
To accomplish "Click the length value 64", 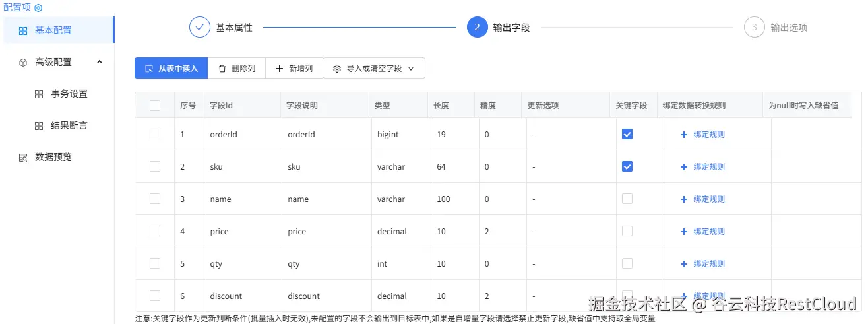I will click(441, 166).
